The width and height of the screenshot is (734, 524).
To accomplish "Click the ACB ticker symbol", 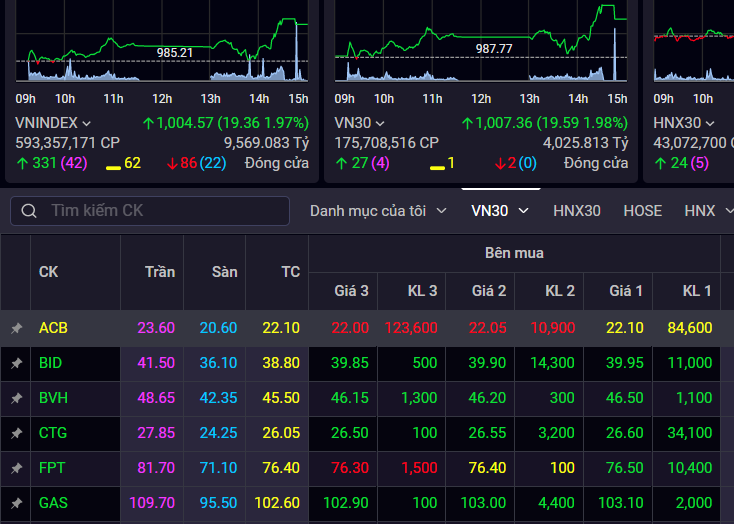I will [x=53, y=328].
